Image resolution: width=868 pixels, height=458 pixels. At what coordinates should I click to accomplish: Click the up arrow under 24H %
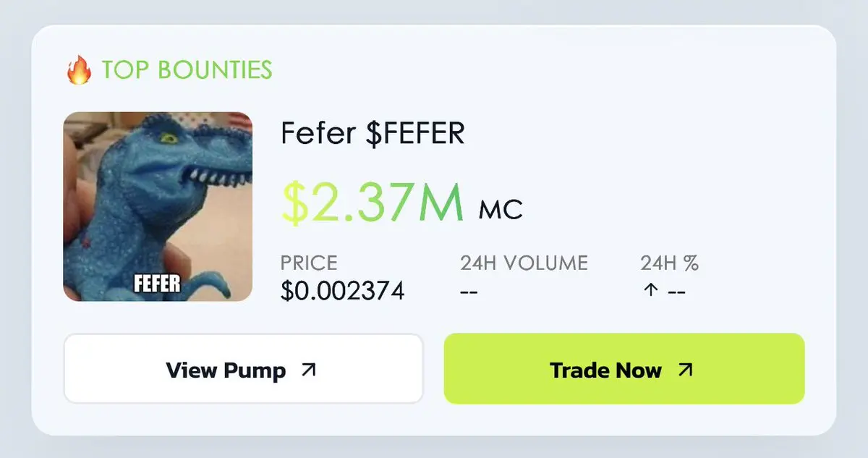(650, 290)
